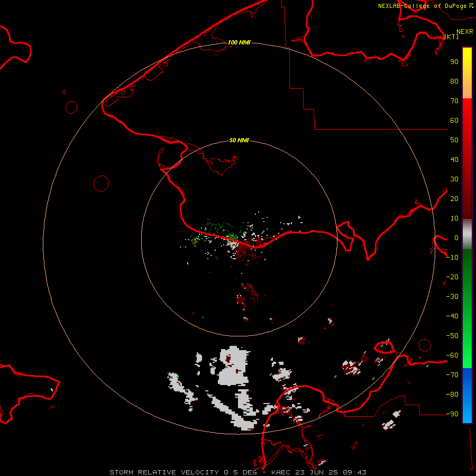Click the positive 50 scale label
Image resolution: width=476 pixels, height=476 pixels.
click(x=454, y=140)
